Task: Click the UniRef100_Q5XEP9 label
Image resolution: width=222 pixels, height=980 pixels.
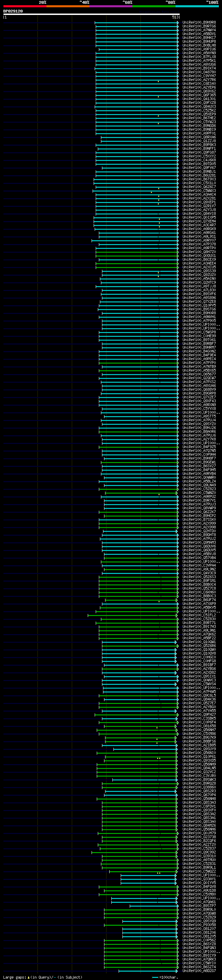Action: [x=199, y=114]
